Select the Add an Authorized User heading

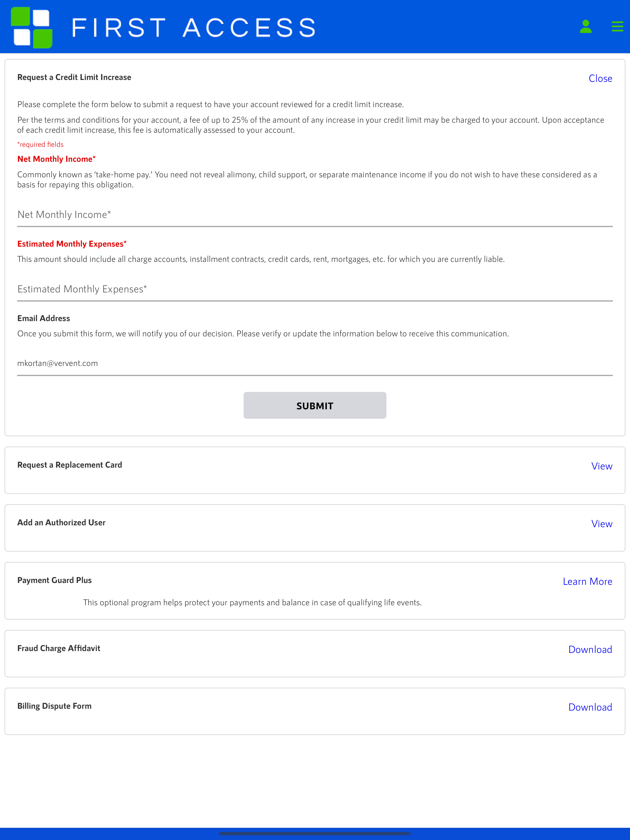[x=61, y=523]
